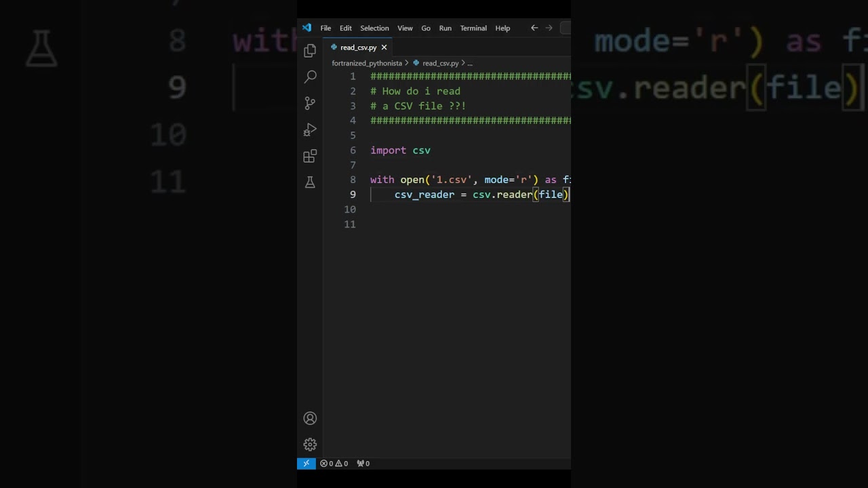Open the Run menu
Image resolution: width=868 pixels, height=488 pixels.
coord(445,28)
